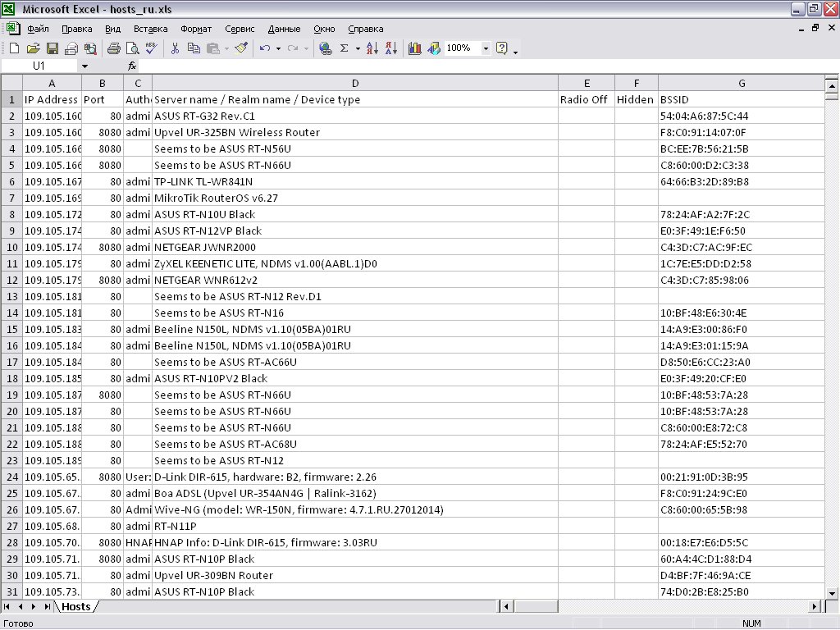Click the Permission envelope icon
This screenshot has height=630, width=840.
click(71, 48)
